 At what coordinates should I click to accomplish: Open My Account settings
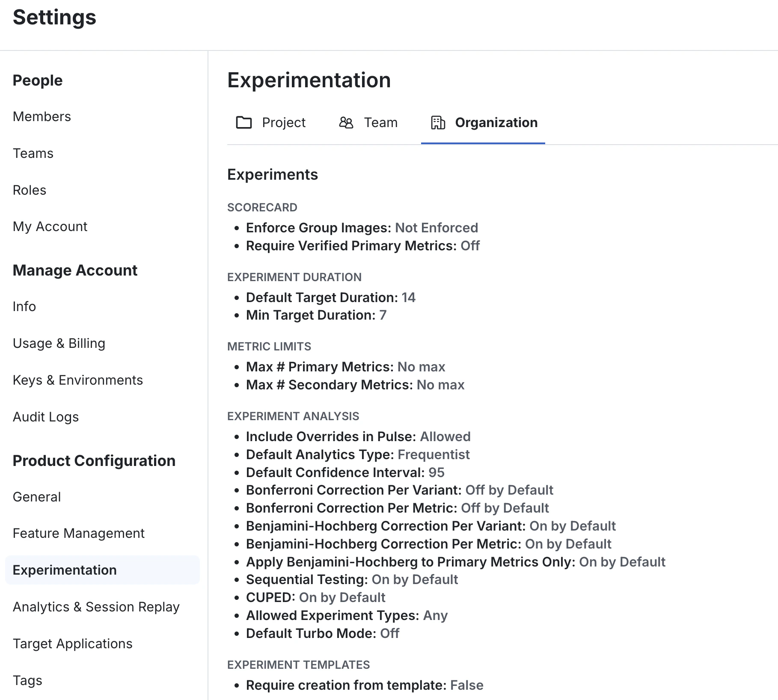pos(50,226)
